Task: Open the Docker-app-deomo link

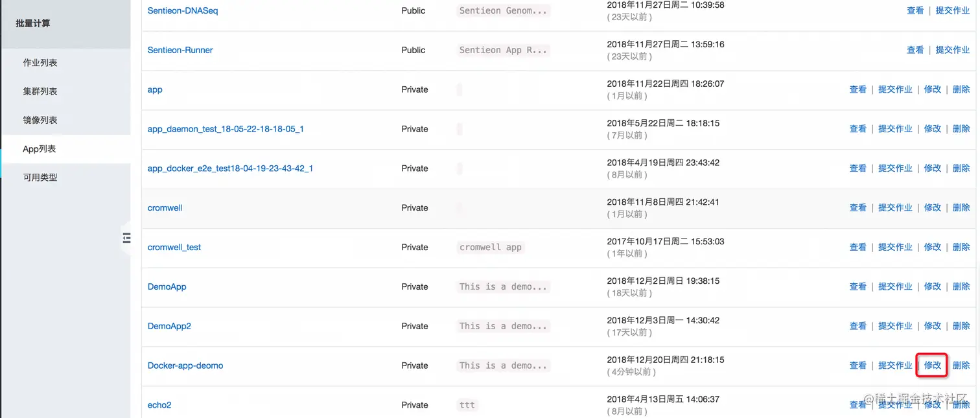Action: click(x=185, y=366)
